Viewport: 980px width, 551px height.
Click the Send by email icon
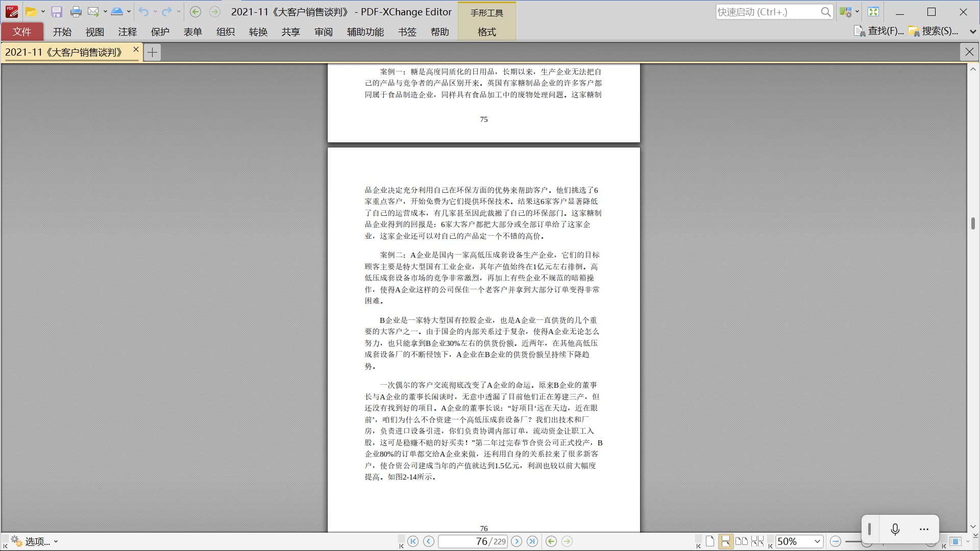[93, 12]
